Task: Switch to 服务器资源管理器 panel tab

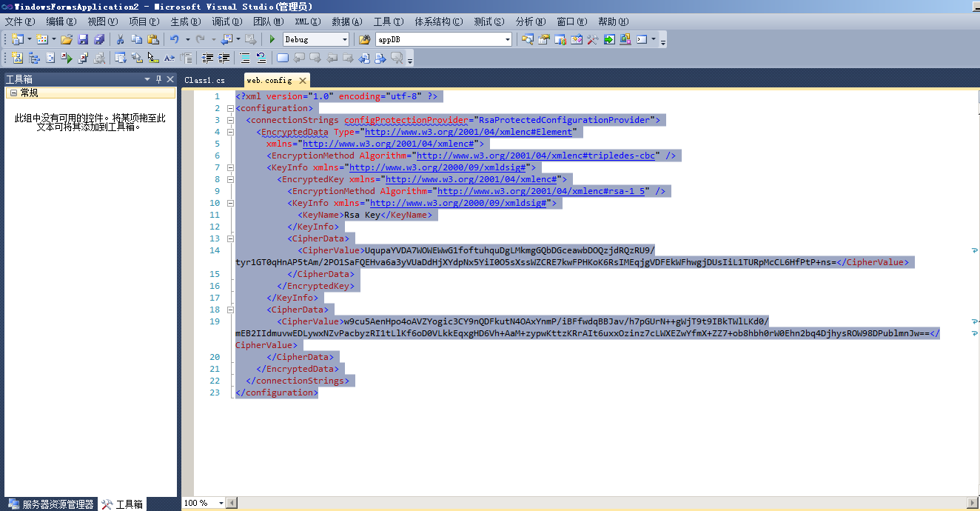Action: click(51, 504)
